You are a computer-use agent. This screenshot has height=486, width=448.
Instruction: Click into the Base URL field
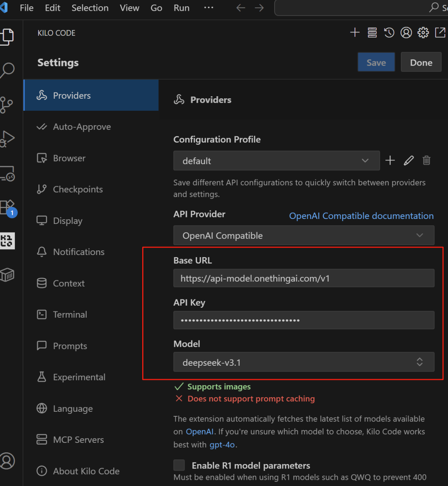tap(304, 279)
